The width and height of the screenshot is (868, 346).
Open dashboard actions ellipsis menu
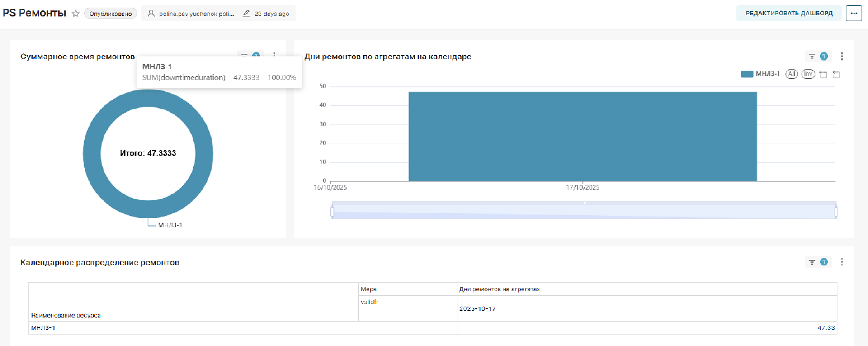[x=854, y=13]
